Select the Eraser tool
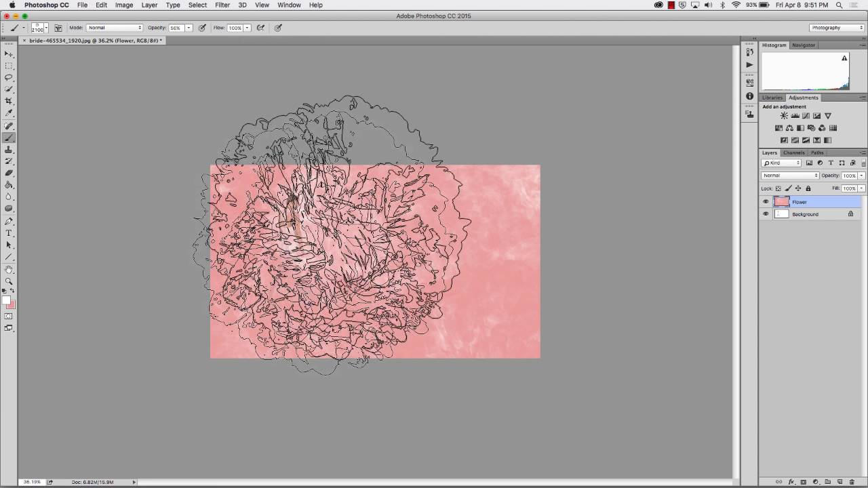 pyautogui.click(x=9, y=173)
